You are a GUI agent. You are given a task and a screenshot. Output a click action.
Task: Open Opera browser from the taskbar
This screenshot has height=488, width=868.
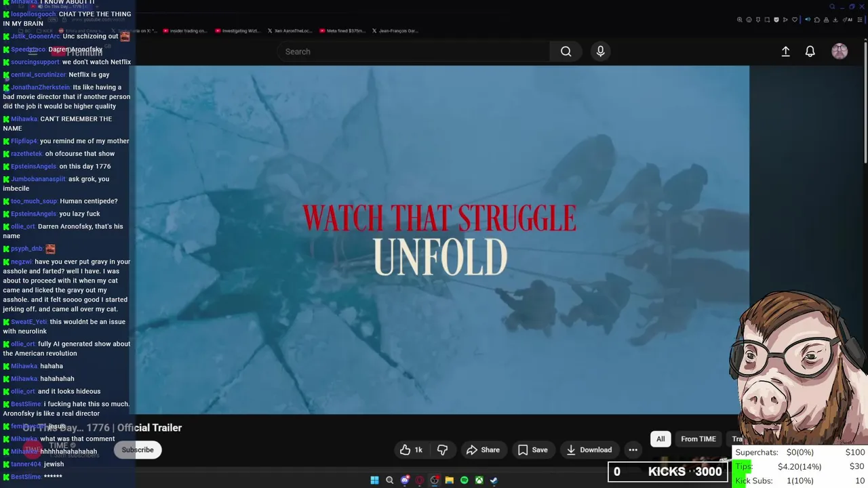[420, 481]
